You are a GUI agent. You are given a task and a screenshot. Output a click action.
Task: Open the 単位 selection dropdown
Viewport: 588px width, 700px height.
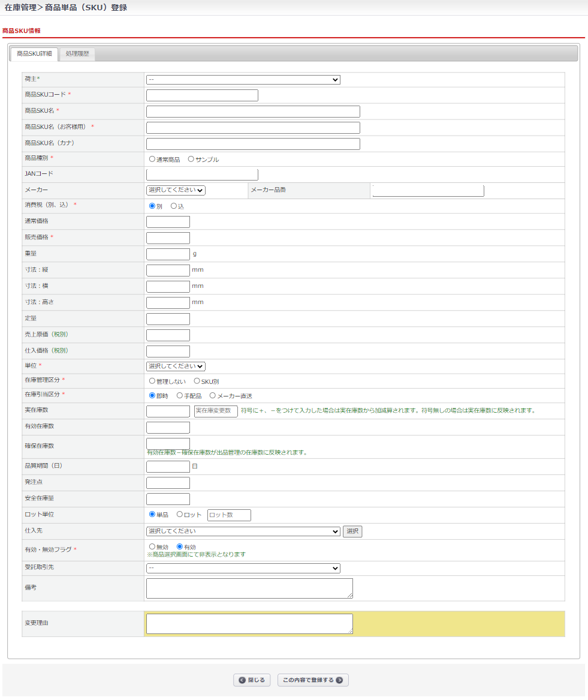click(176, 366)
